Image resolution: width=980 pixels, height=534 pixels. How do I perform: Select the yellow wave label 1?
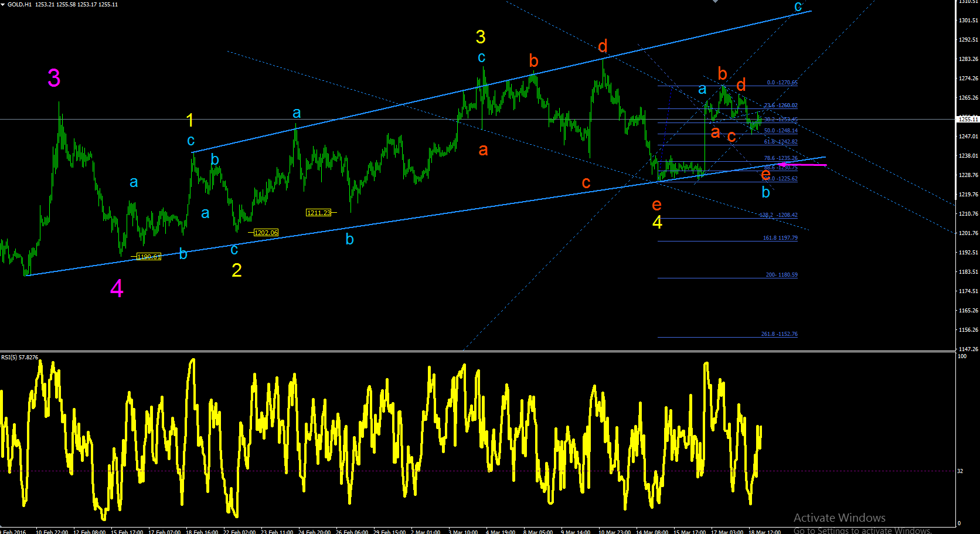click(x=190, y=120)
